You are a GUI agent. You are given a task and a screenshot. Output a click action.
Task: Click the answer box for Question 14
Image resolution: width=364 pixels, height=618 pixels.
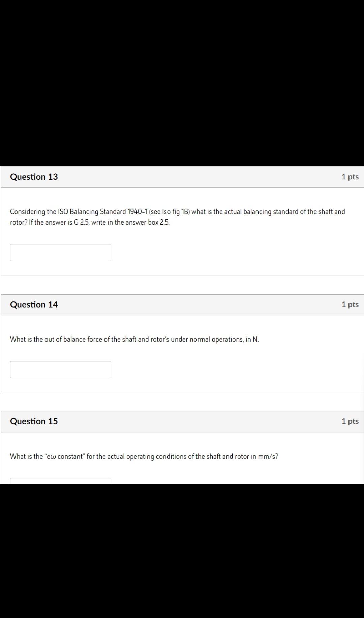[61, 370]
